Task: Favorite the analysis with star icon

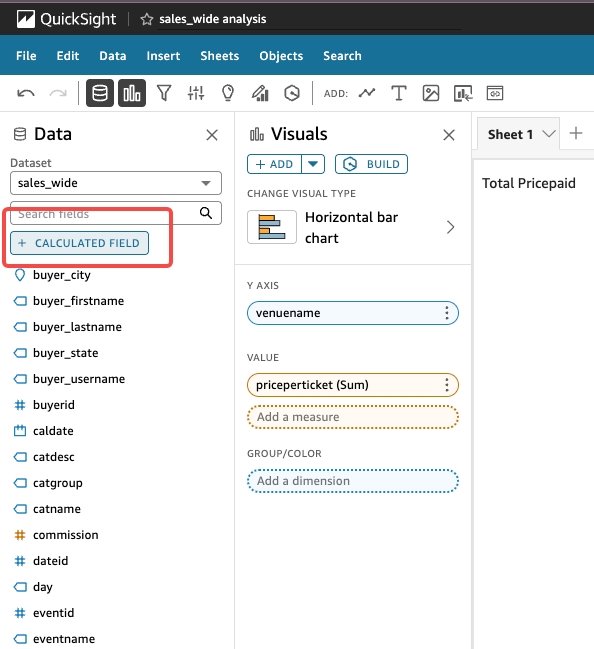Action: tap(147, 19)
